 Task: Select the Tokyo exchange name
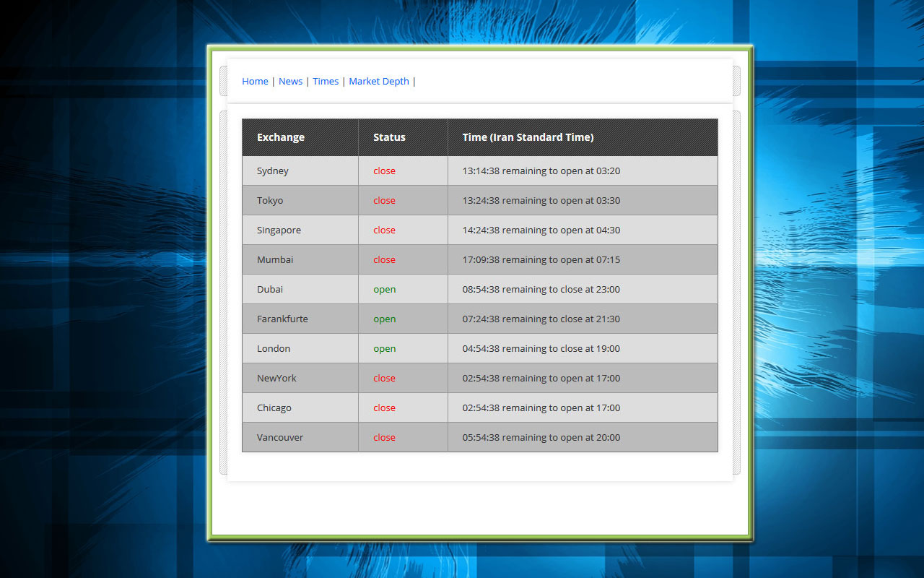click(x=270, y=201)
